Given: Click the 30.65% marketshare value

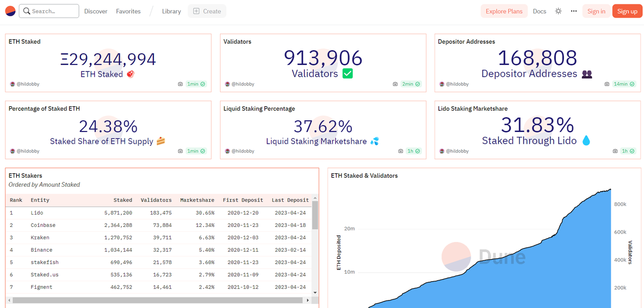Looking at the screenshot, I should coord(205,213).
